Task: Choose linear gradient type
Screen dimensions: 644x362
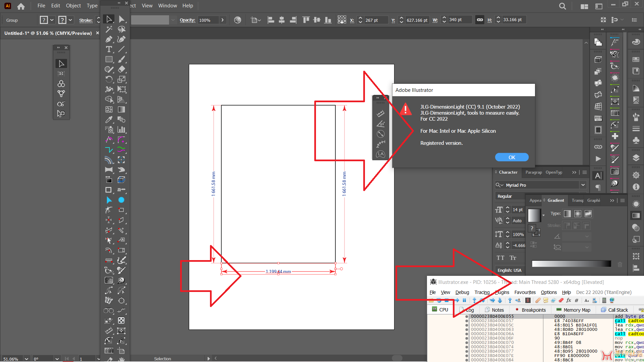Action: pos(567,214)
